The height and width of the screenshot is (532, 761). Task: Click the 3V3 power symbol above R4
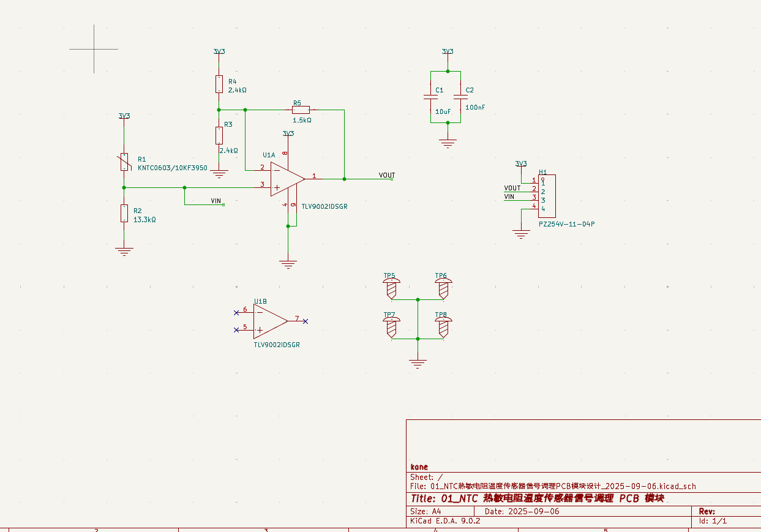pyautogui.click(x=219, y=52)
